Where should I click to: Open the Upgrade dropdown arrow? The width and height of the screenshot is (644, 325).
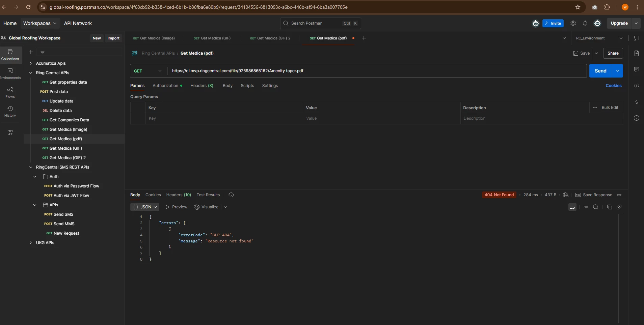coord(636,23)
